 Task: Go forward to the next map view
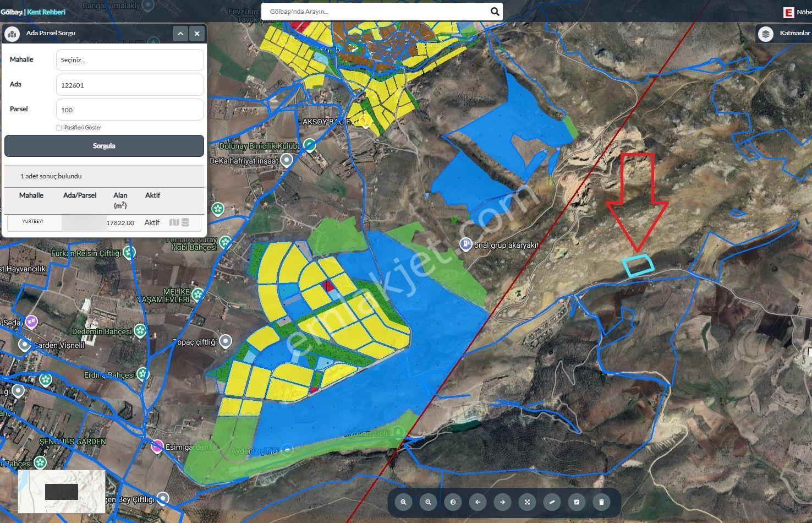502,502
